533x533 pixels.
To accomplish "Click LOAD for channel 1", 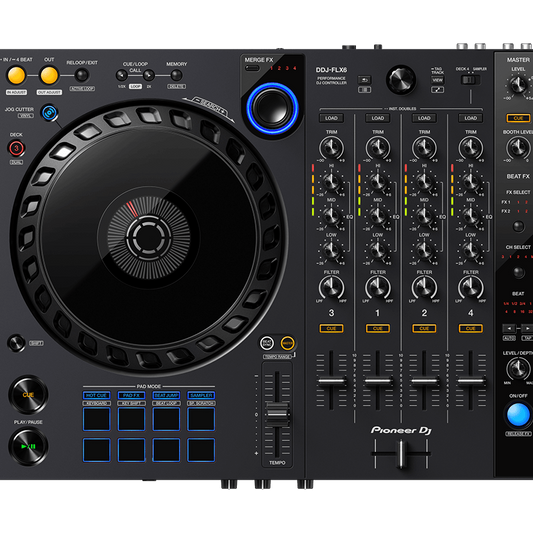I will click(x=378, y=118).
